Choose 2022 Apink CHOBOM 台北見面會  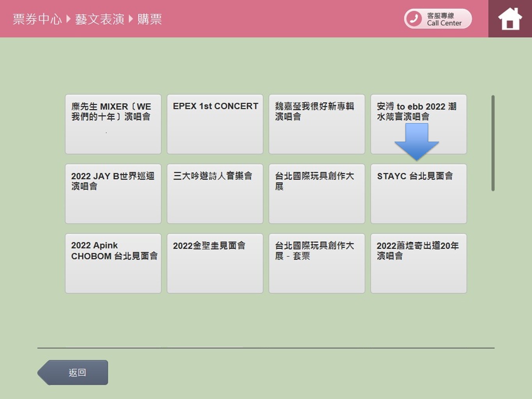pyautogui.click(x=113, y=263)
